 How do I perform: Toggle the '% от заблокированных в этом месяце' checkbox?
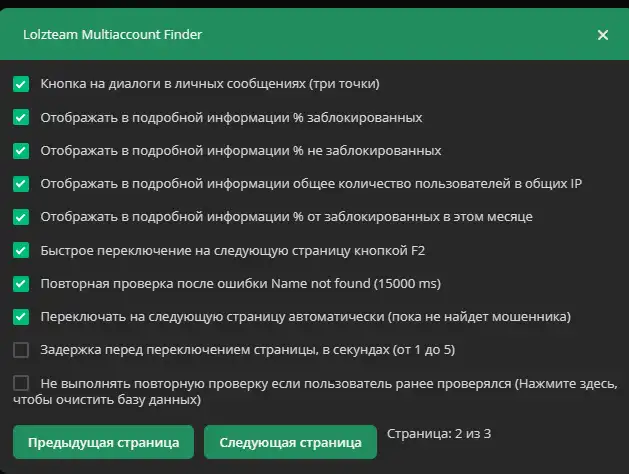(x=21, y=217)
